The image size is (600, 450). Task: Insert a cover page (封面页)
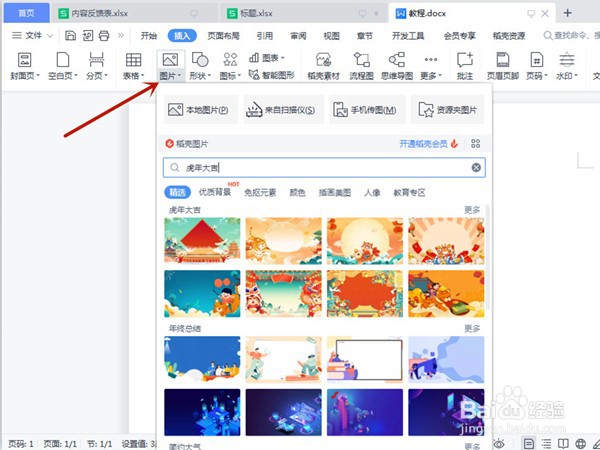tap(25, 66)
